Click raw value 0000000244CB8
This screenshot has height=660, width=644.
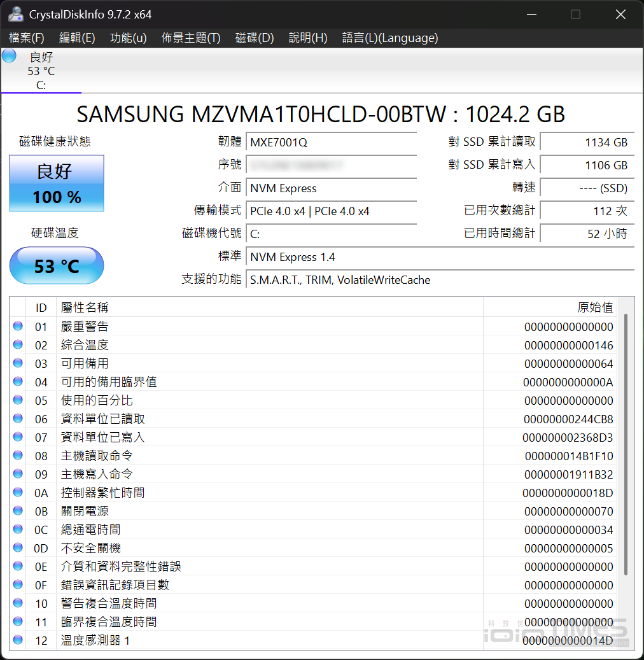[568, 419]
